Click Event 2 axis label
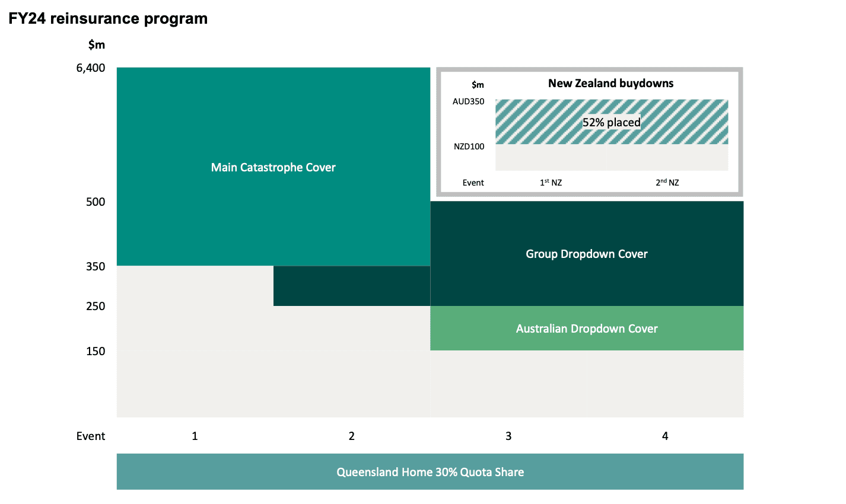 click(x=351, y=436)
